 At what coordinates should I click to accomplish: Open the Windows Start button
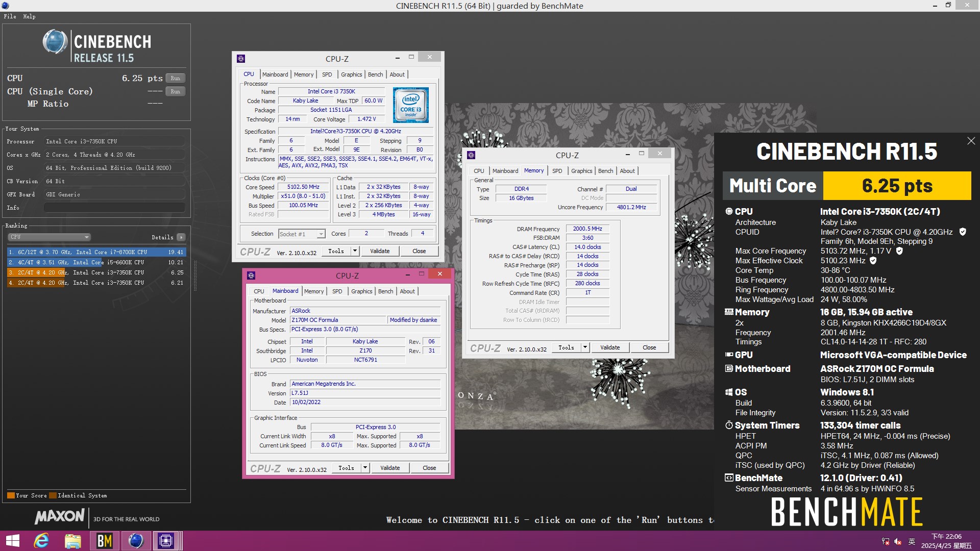[x=12, y=541]
